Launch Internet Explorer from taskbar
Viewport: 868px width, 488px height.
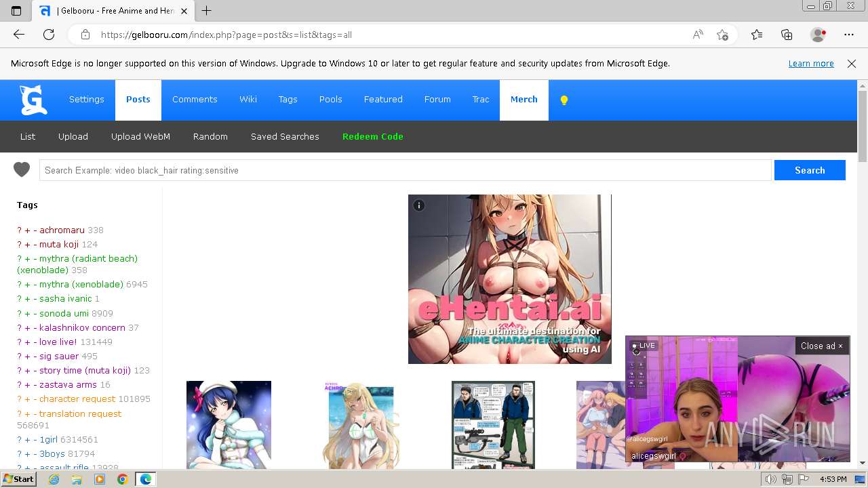pos(54,479)
